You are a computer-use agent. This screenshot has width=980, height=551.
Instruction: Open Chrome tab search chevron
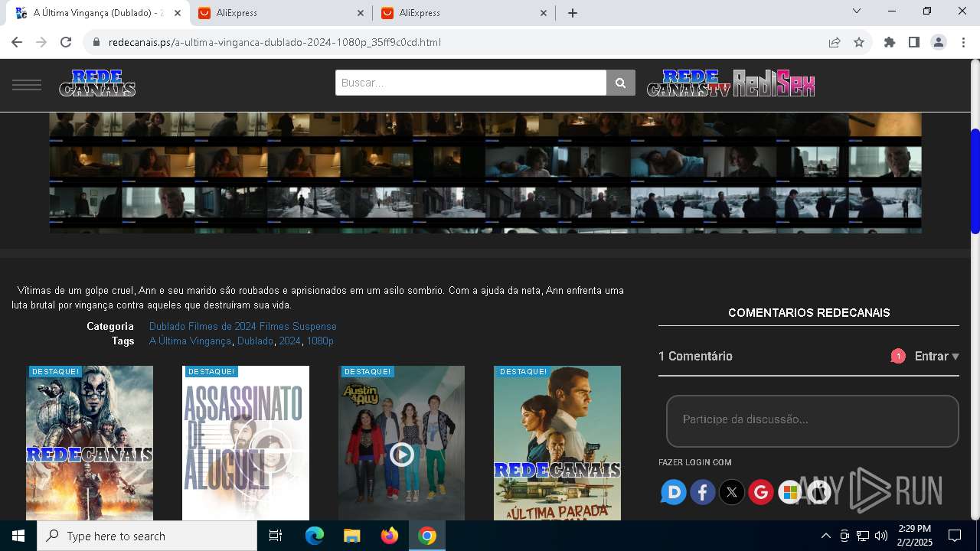point(857,11)
